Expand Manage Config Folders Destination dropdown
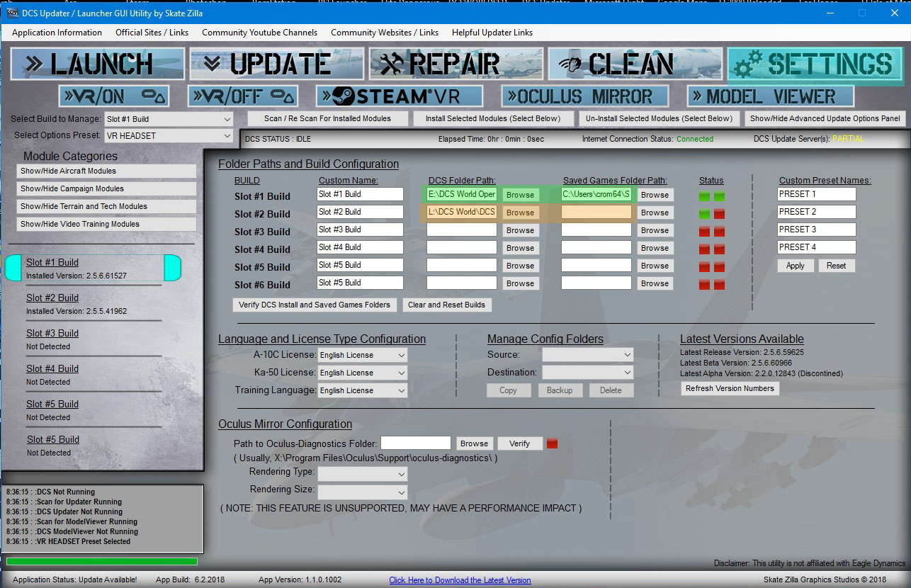The width and height of the screenshot is (911, 588). tap(588, 372)
